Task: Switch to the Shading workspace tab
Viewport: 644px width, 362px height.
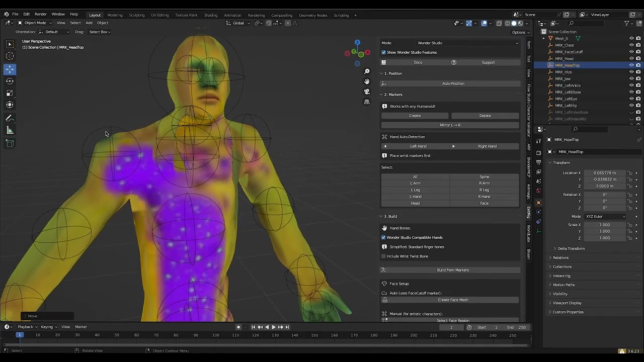Action: coord(211,15)
